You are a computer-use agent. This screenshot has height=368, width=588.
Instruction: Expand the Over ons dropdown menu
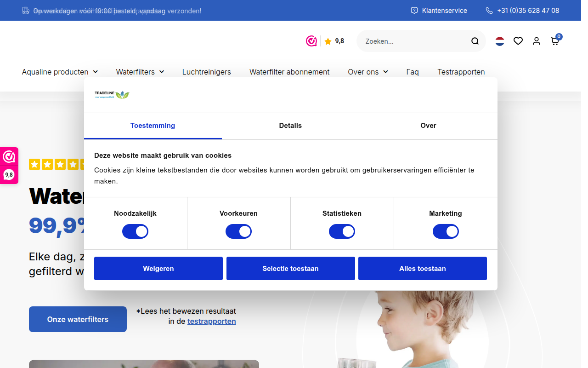(x=368, y=72)
